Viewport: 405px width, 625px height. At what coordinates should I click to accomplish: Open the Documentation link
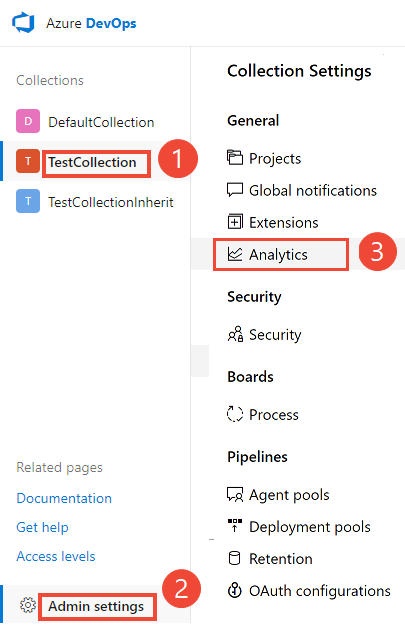tap(64, 498)
